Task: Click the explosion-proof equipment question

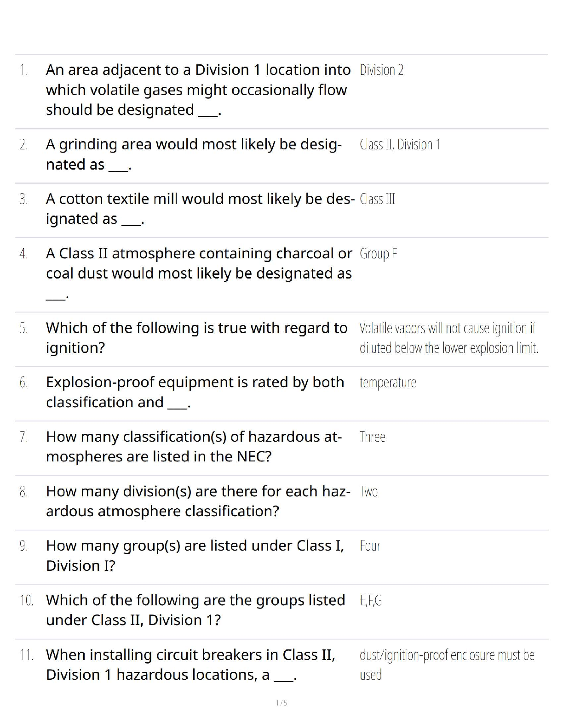Action: [x=195, y=392]
